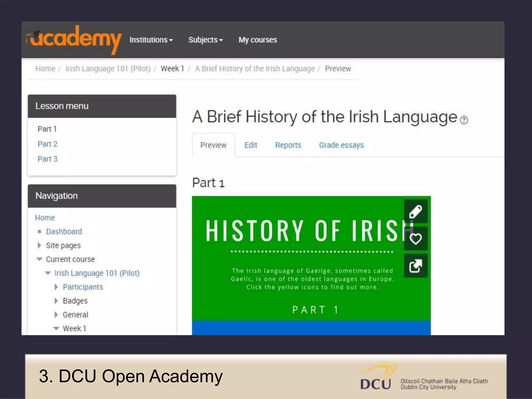Click the help icon beside lesson title
Screen dimensions: 532x399
coord(464,120)
